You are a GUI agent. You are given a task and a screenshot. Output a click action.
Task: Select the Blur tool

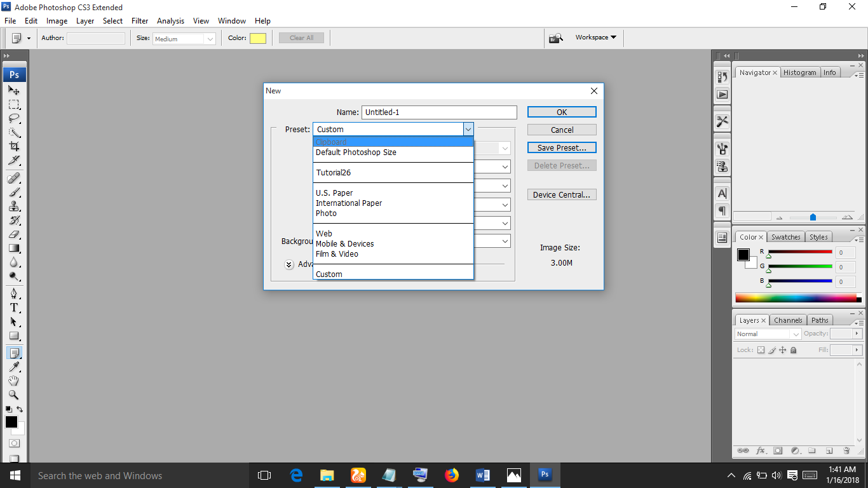pos(14,262)
